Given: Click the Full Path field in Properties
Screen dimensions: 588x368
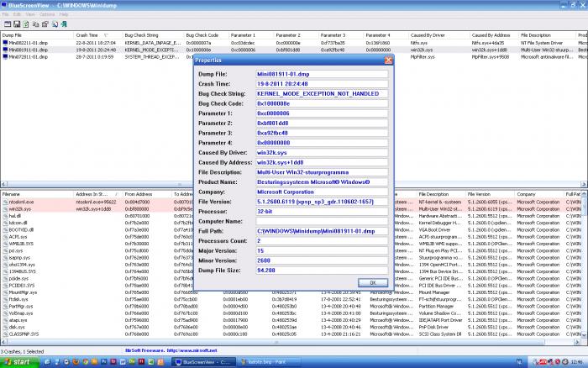Looking at the screenshot, I should pos(322,231).
